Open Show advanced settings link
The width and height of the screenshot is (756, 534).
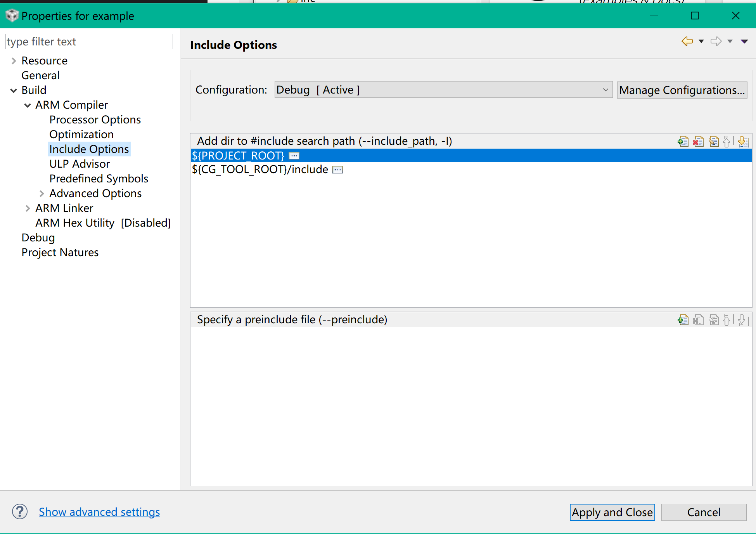pos(99,512)
